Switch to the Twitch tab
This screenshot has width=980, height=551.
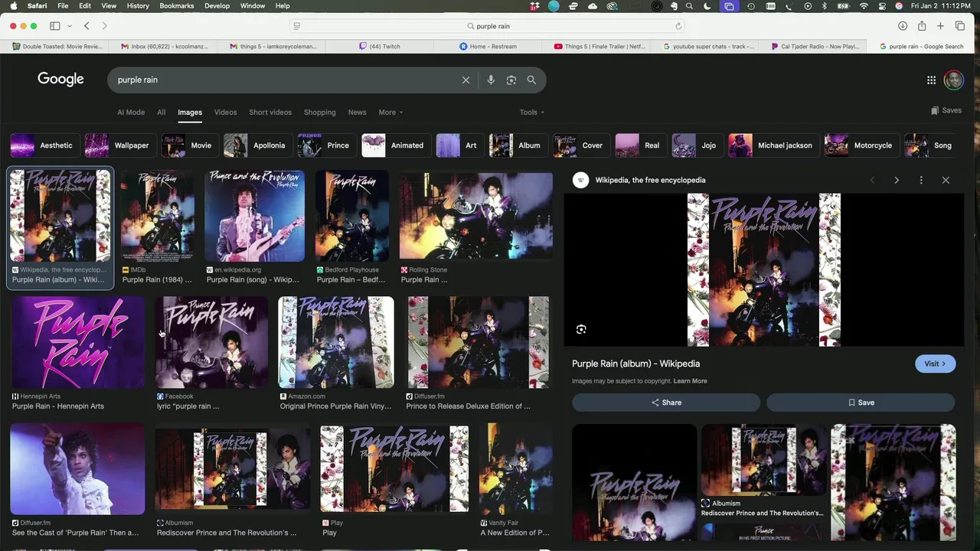pos(380,46)
